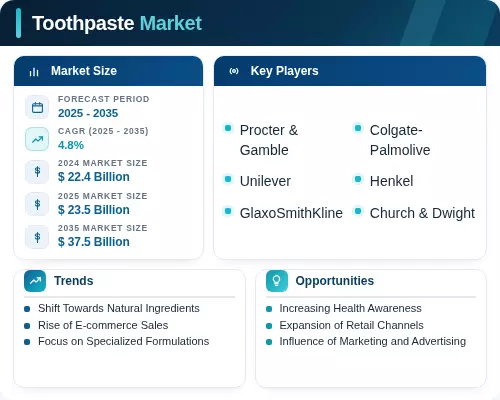The image size is (500, 400).
Task: Click the calendar icon for Forecast Period
Action: pos(37,107)
